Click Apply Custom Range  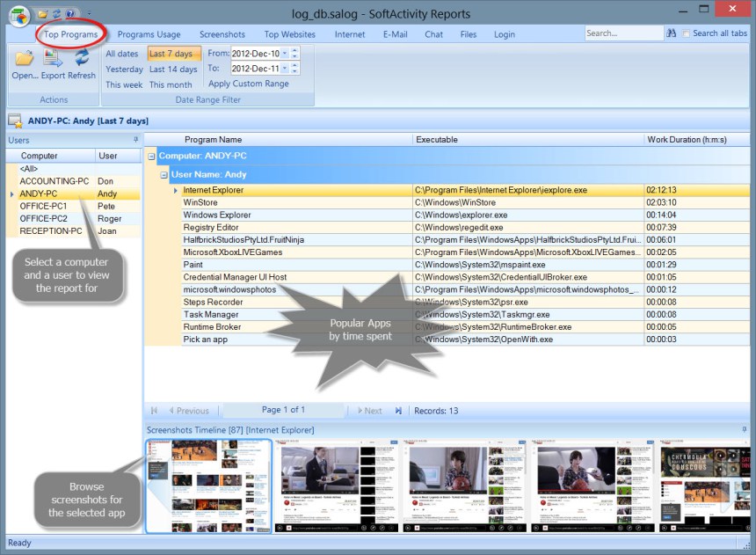point(248,84)
